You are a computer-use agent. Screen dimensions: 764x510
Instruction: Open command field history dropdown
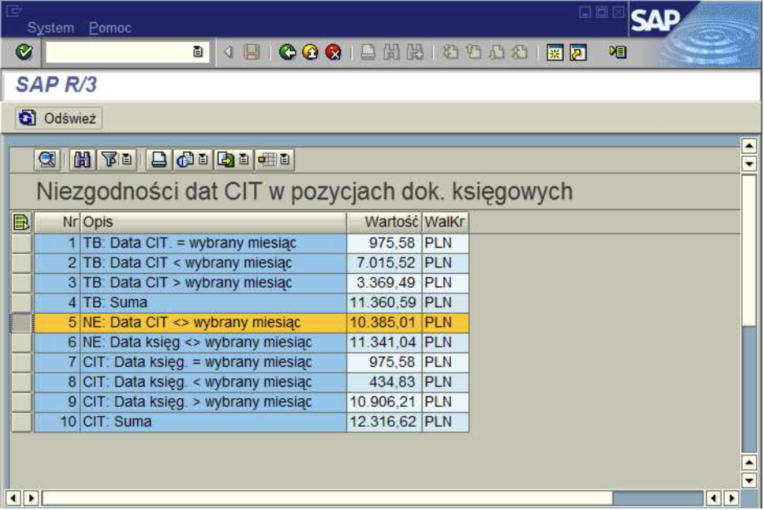pyautogui.click(x=198, y=52)
